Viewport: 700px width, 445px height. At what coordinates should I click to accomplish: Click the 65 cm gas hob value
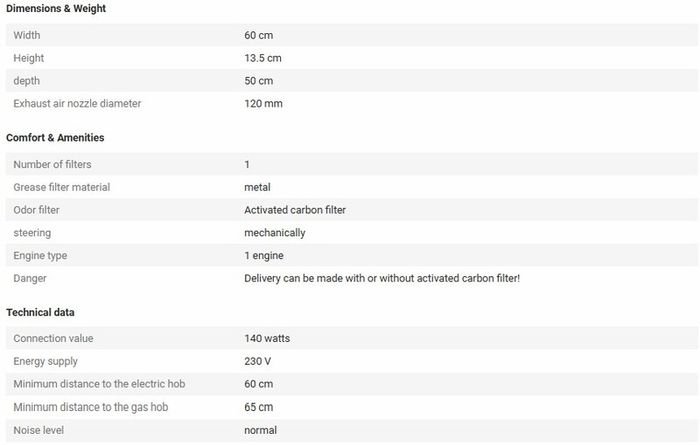click(258, 407)
